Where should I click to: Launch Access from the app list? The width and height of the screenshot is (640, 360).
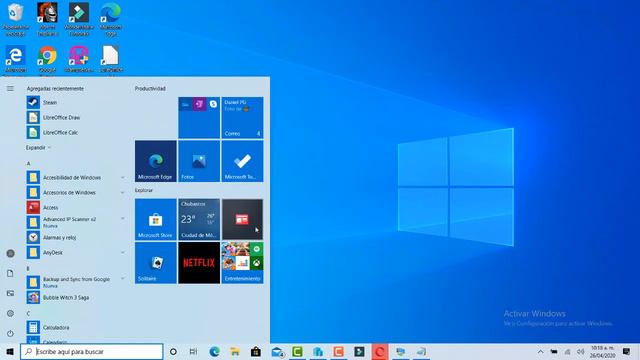pyautogui.click(x=76, y=207)
